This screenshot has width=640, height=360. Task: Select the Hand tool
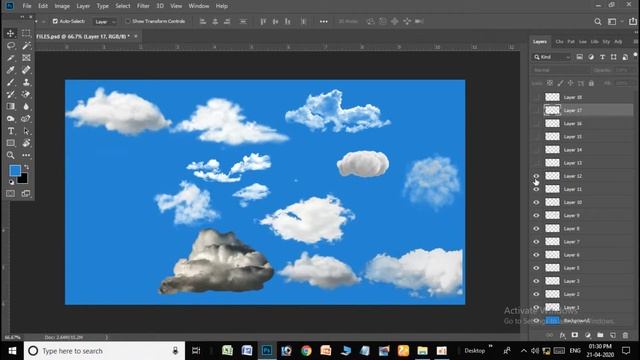click(26, 143)
